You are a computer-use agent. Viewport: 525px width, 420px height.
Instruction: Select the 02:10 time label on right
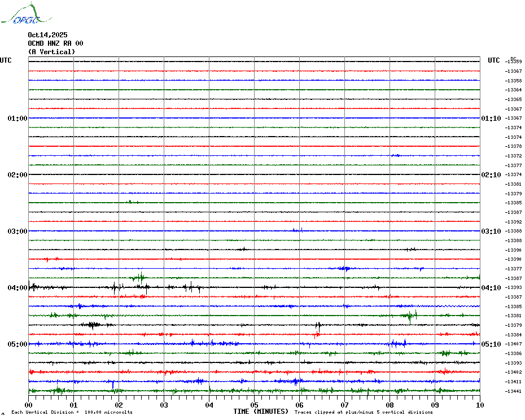click(x=491, y=175)
